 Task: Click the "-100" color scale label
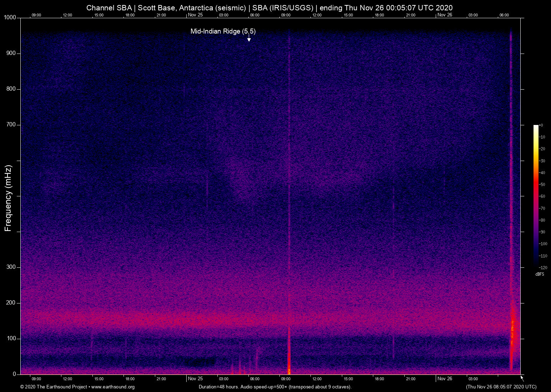click(x=543, y=244)
